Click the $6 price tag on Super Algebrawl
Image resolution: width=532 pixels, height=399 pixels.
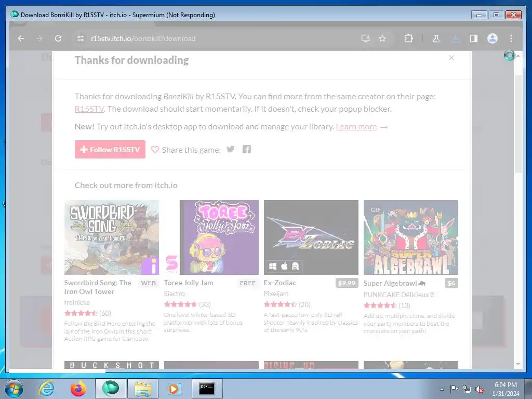[x=451, y=283]
